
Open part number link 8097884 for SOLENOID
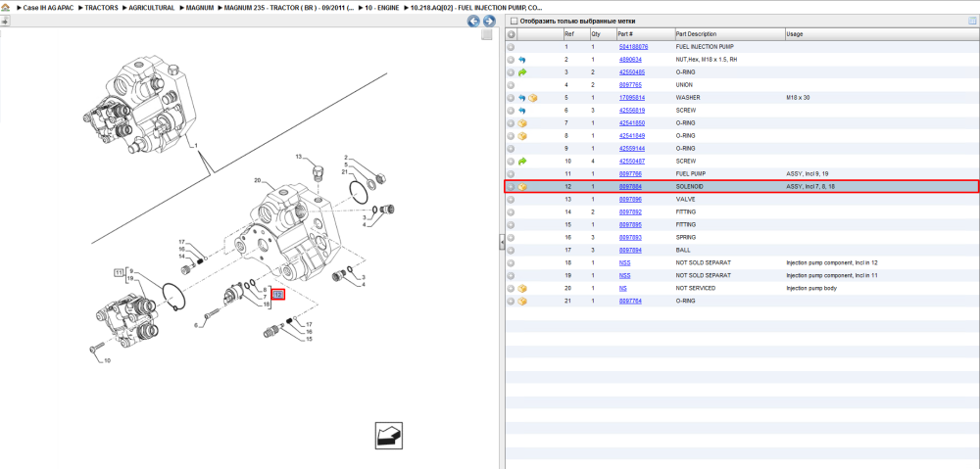click(630, 187)
